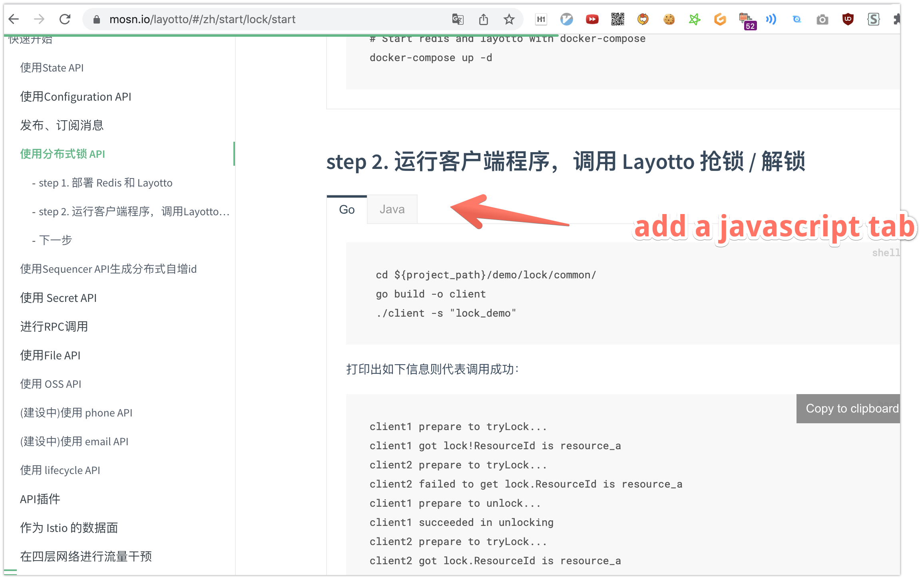Open the EditThisCookie cookie extension

click(669, 19)
